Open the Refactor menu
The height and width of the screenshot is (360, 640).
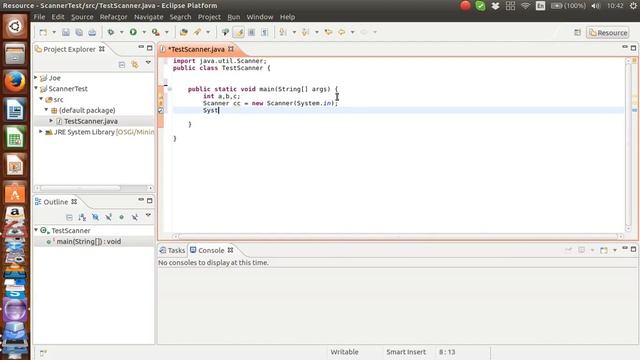[113, 17]
